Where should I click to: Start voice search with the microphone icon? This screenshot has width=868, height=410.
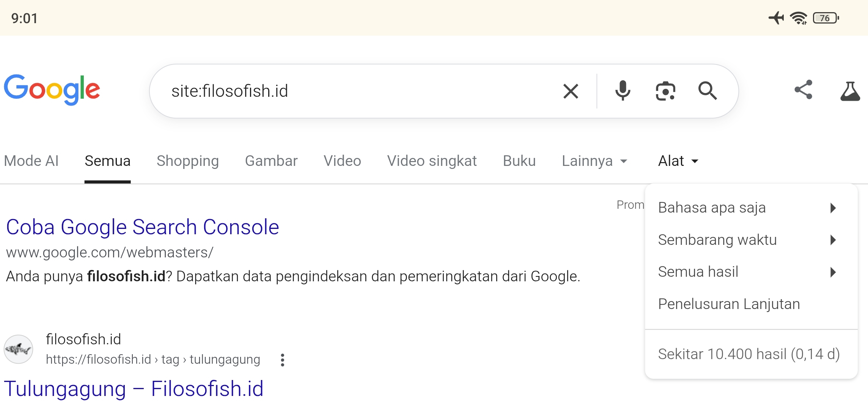[x=623, y=91]
